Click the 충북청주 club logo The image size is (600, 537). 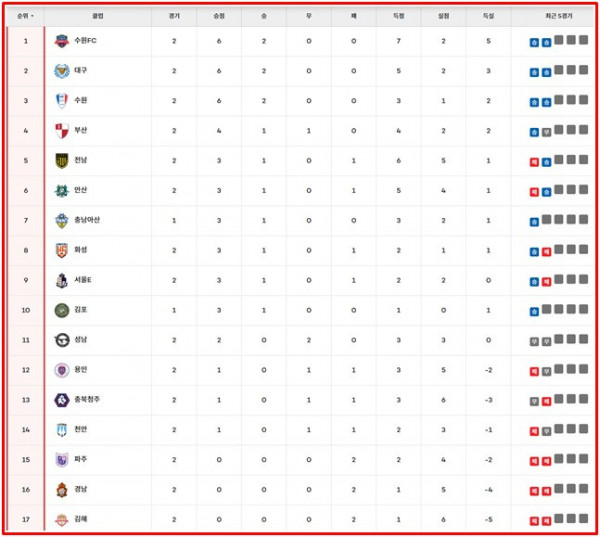point(62,400)
